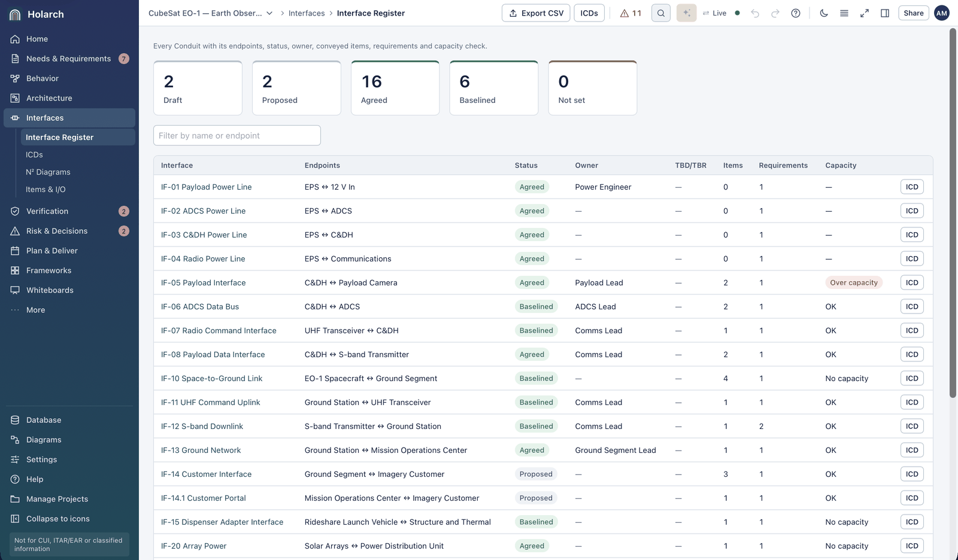
Task: Open the help question mark icon
Action: point(796,13)
